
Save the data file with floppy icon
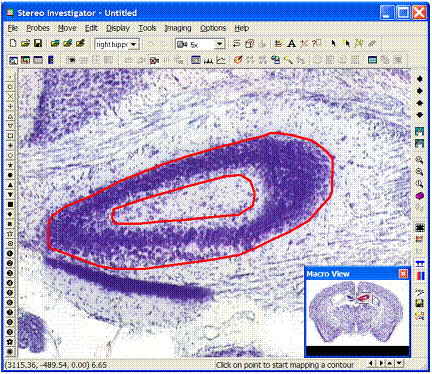pyautogui.click(x=38, y=43)
